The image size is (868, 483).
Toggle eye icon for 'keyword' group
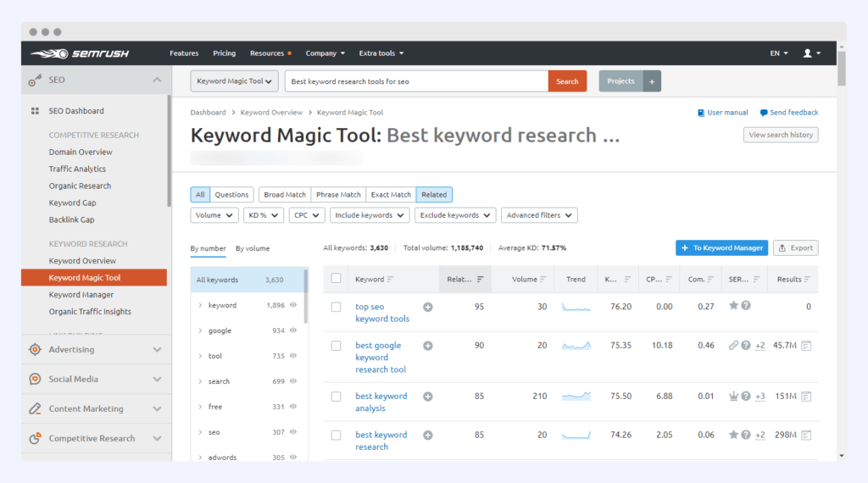[x=293, y=305]
